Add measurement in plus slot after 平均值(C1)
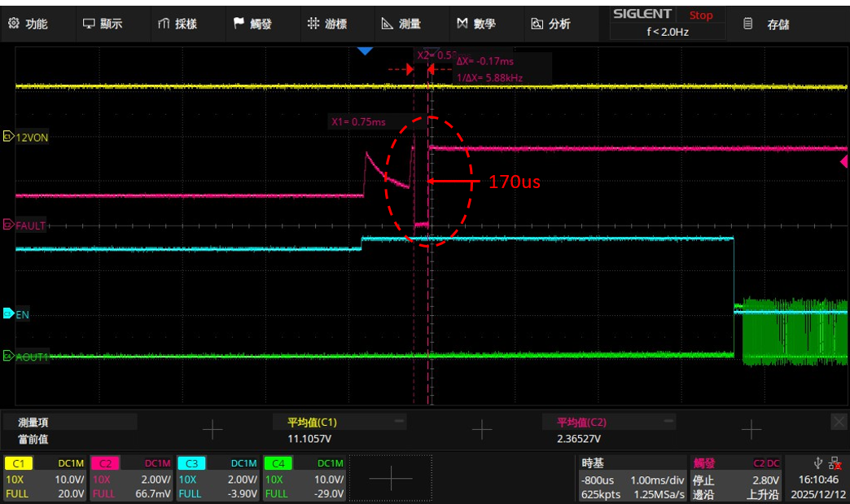Image resolution: width=850 pixels, height=504 pixels. 481,430
